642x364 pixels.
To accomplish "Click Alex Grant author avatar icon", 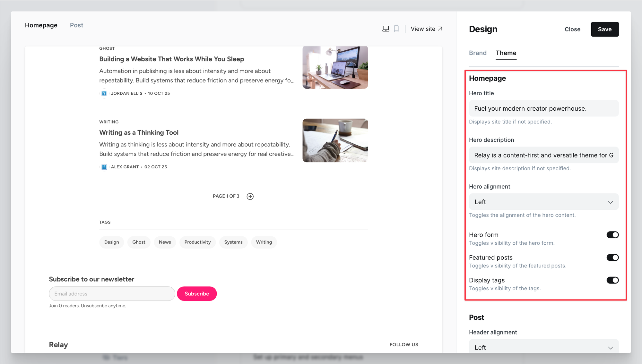I will coord(104,167).
